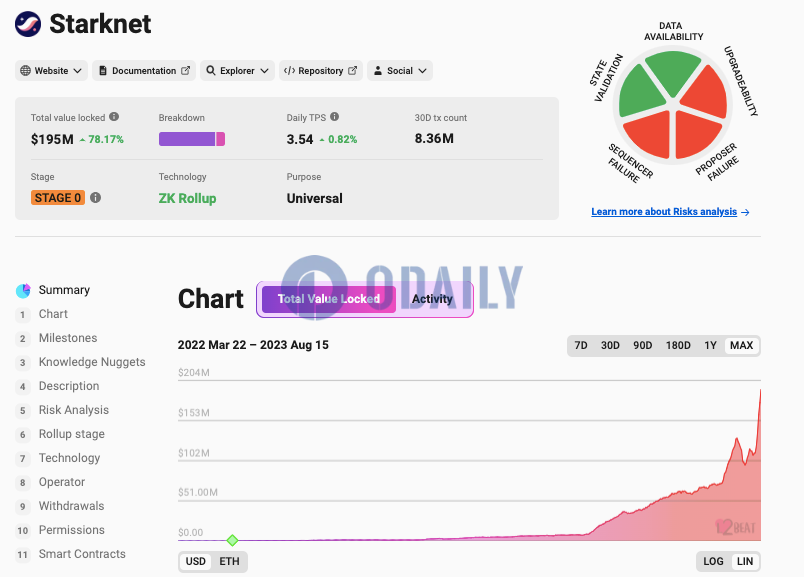804x577 pixels.
Task: Expand the Explorer dropdown chevron
Action: pyautogui.click(x=264, y=71)
